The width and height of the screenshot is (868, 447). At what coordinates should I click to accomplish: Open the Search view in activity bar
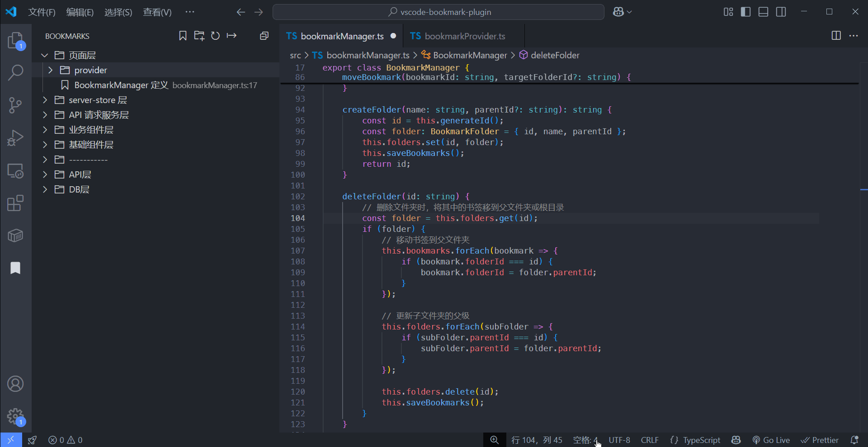(16, 72)
